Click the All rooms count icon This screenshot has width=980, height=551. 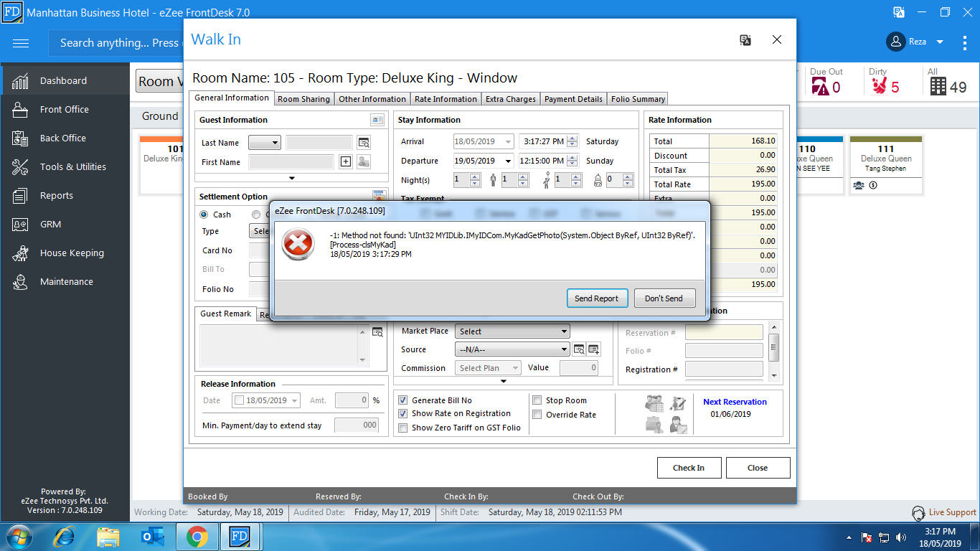click(938, 86)
